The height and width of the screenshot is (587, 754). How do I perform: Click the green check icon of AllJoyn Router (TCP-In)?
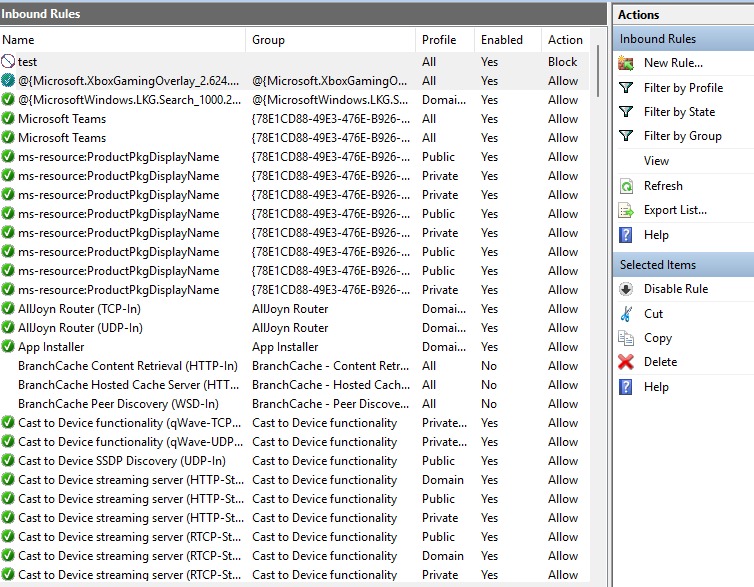click(x=8, y=309)
